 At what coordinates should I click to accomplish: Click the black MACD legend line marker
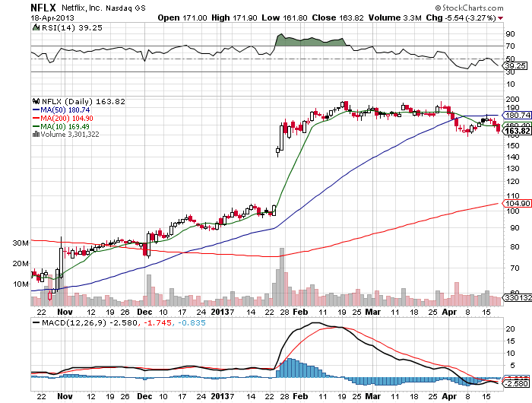(36, 322)
